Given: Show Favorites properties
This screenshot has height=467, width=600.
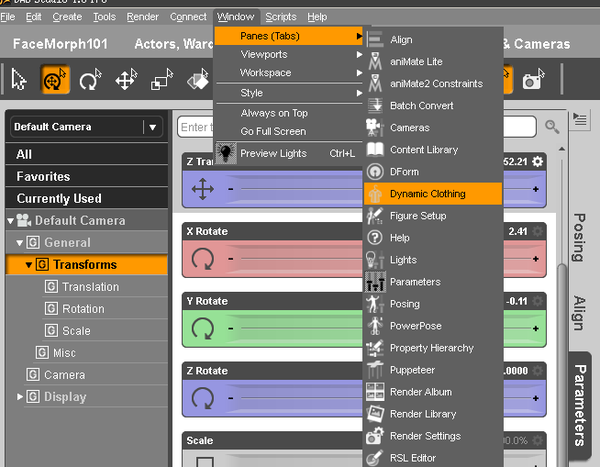Looking at the screenshot, I should (87, 176).
